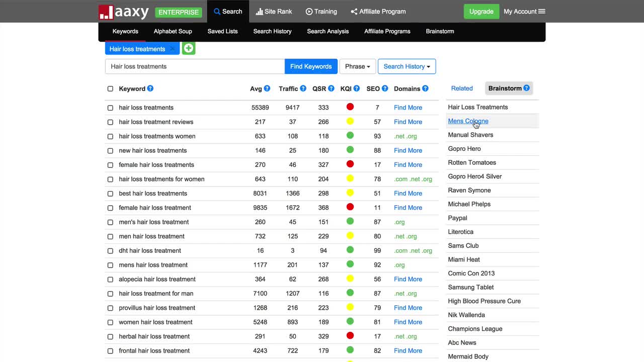
Task: Select Paypal brainstorm idea
Action: [457, 218]
